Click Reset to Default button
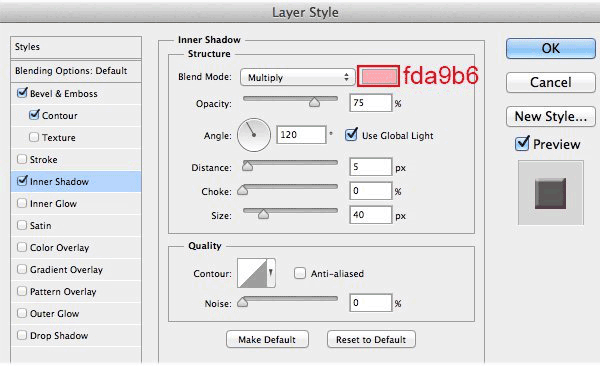Screen dimensions: 600x367 tap(371, 339)
